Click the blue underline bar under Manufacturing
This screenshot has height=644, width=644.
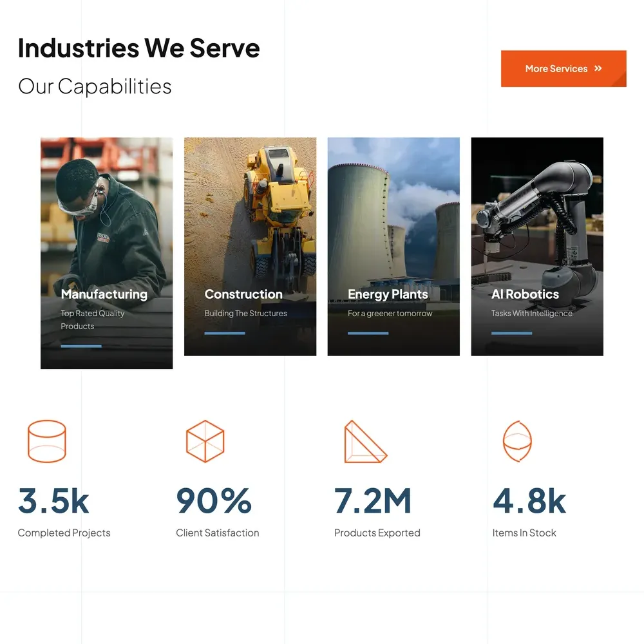pos(81,346)
